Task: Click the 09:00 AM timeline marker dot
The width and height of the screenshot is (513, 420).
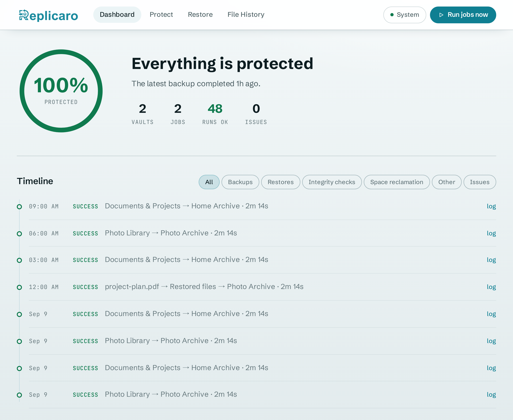Action: tap(19, 207)
